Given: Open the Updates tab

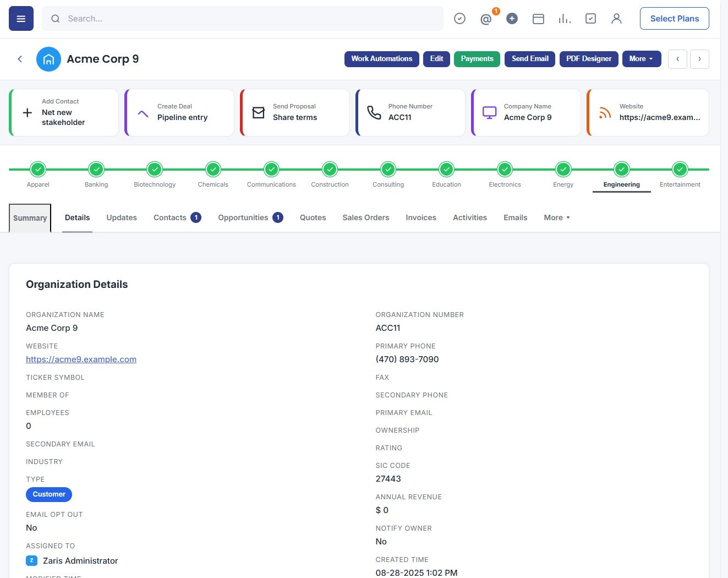Looking at the screenshot, I should coord(122,217).
